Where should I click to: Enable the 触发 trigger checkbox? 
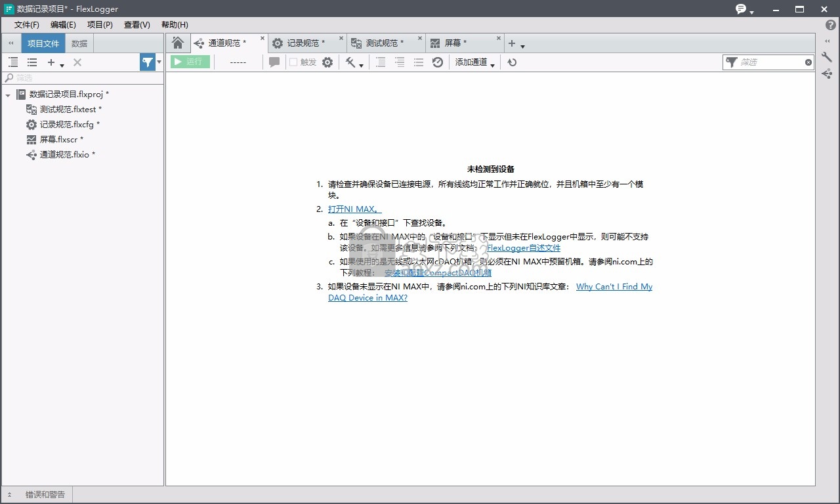tap(293, 62)
